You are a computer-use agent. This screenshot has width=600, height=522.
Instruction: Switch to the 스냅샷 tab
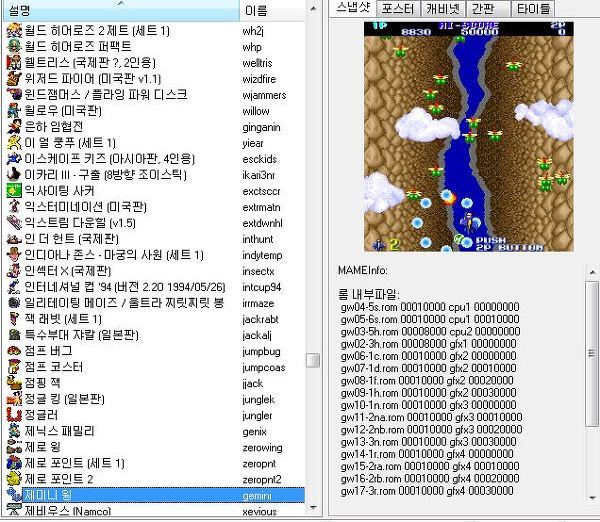(x=353, y=8)
